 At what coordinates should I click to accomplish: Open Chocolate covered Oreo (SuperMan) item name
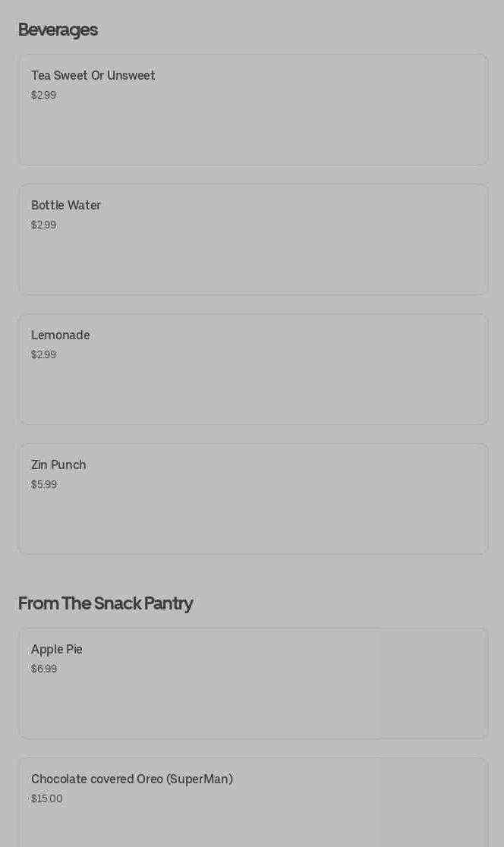point(131,779)
